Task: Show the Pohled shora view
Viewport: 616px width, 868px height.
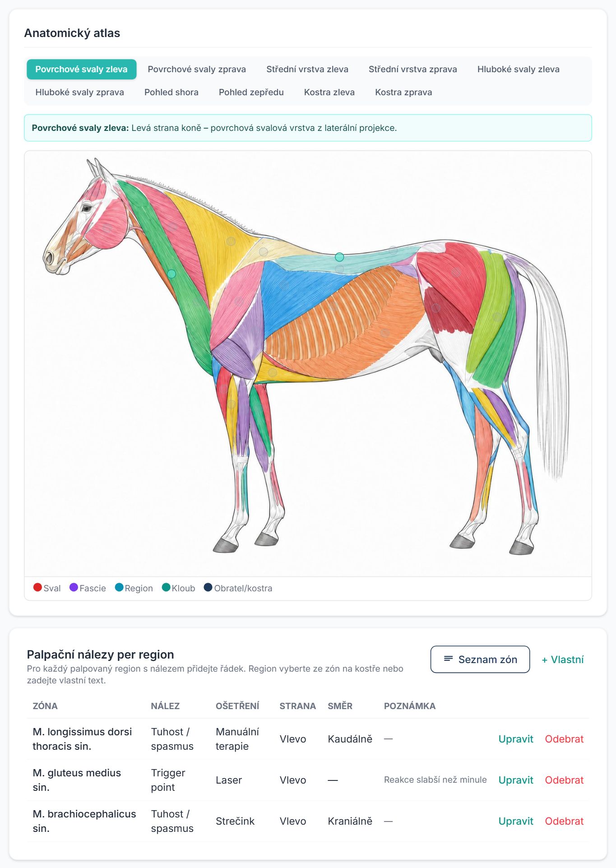Action: [x=171, y=92]
